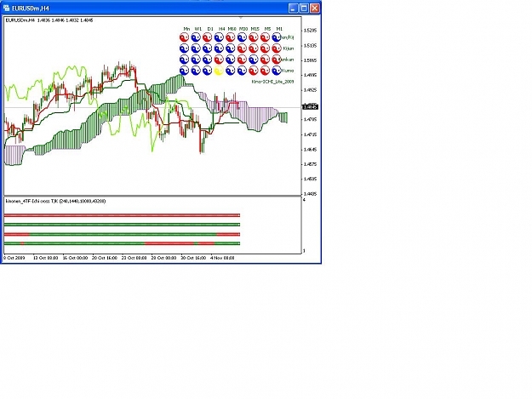
Task: Click the '9 Oct 2009' date label
Action: 14,258
